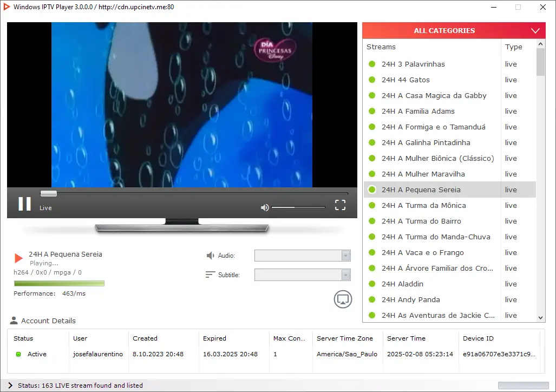Open the Subtitle track dropdown
Image resolution: width=556 pixels, height=392 pixels.
303,275
